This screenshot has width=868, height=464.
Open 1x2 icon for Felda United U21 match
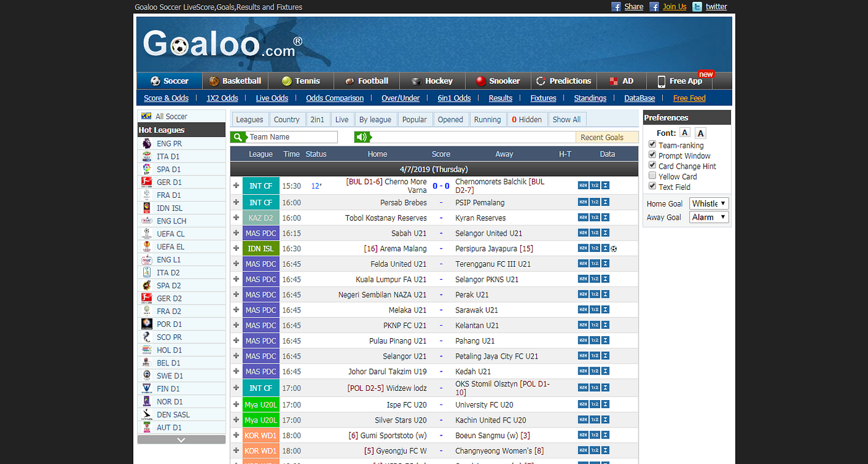point(595,264)
